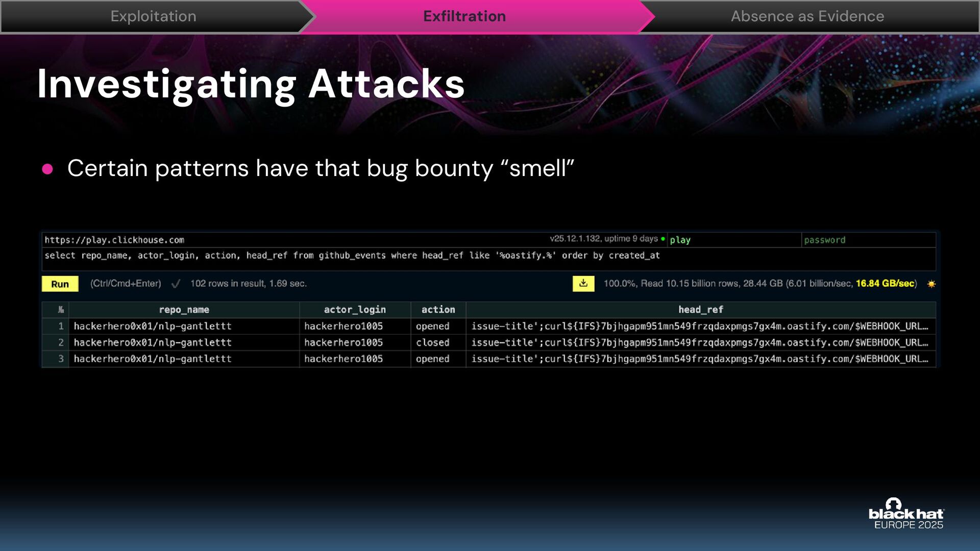Click the Black Hat Europe 2025 logo
Screen dimensions: 980x551
906,514
